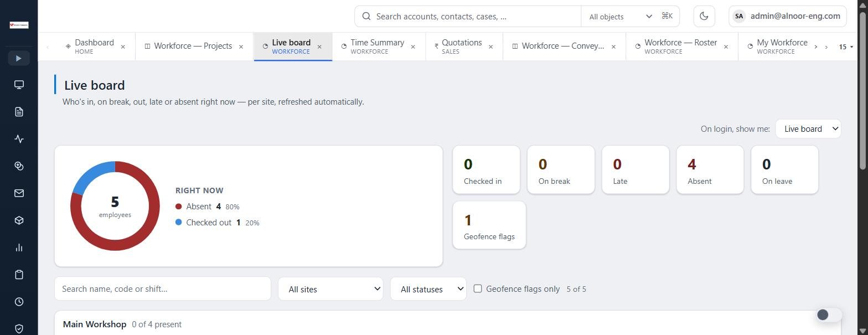Tick the Geofence flags only checkbox

pos(478,288)
